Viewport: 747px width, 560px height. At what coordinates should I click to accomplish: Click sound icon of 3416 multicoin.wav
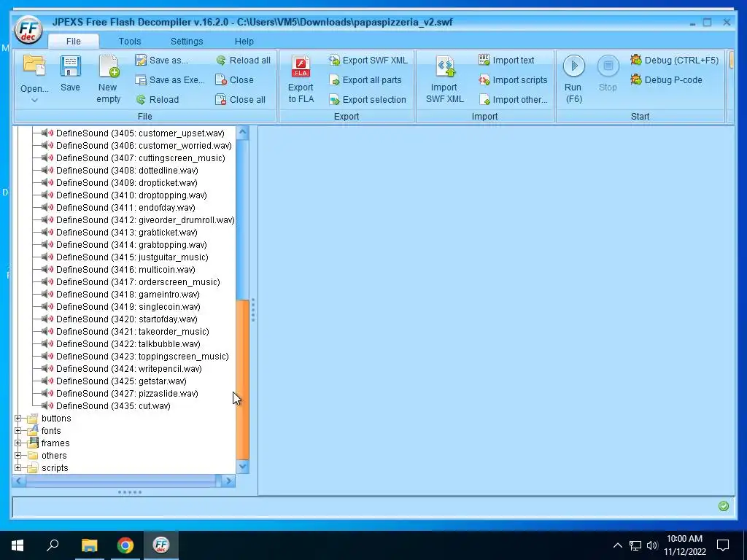(47, 269)
